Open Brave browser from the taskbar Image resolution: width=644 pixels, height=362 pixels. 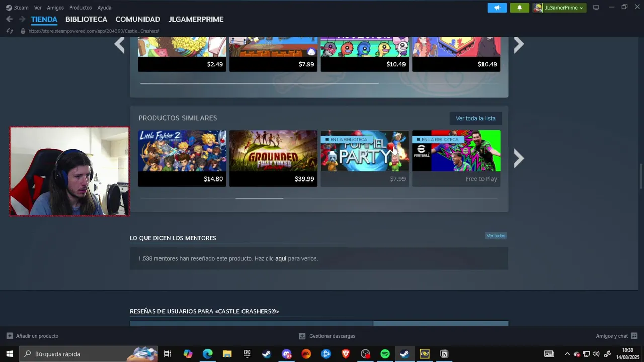[x=346, y=354]
